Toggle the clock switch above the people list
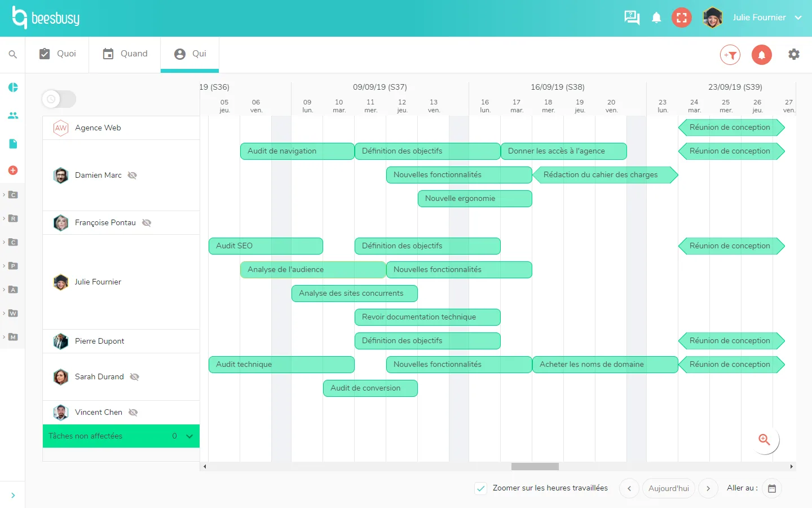 [59, 99]
